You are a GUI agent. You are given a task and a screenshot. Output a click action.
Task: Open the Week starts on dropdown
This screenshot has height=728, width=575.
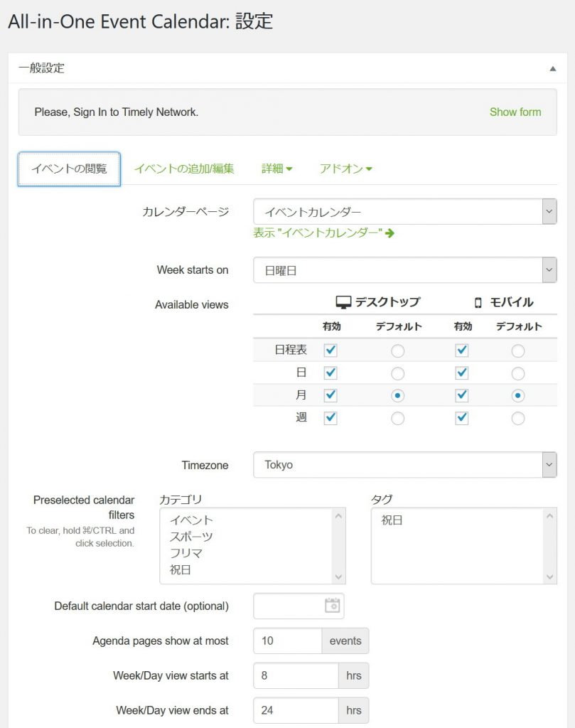click(x=405, y=270)
